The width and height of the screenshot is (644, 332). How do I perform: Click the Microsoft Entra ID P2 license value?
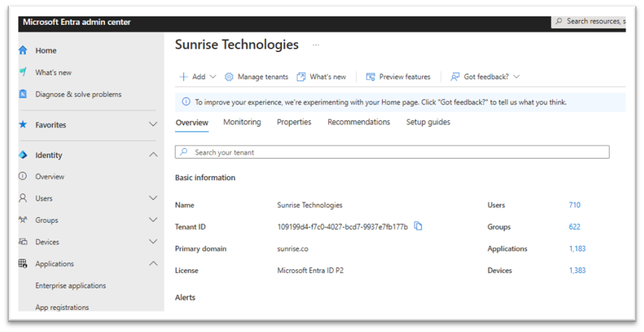tap(310, 270)
